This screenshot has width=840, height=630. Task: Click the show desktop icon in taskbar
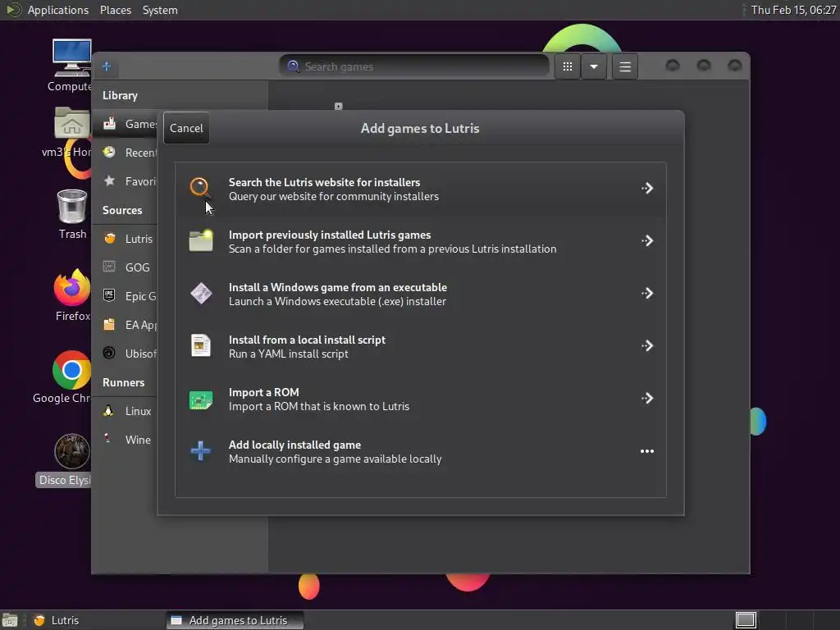coord(9,620)
